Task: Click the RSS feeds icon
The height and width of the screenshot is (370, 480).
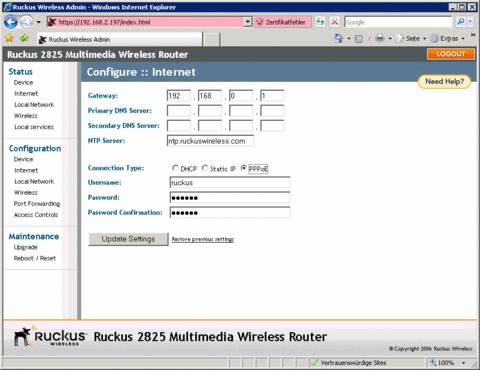Action: (x=359, y=39)
